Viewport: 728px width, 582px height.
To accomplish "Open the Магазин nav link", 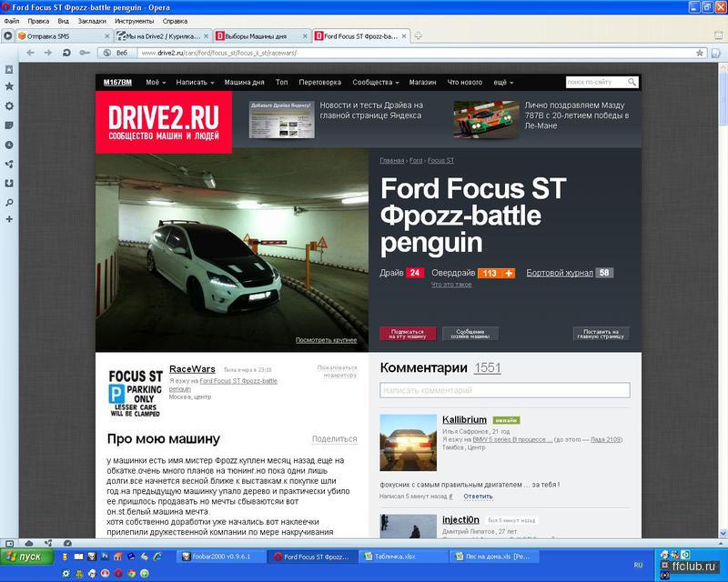I will click(422, 82).
